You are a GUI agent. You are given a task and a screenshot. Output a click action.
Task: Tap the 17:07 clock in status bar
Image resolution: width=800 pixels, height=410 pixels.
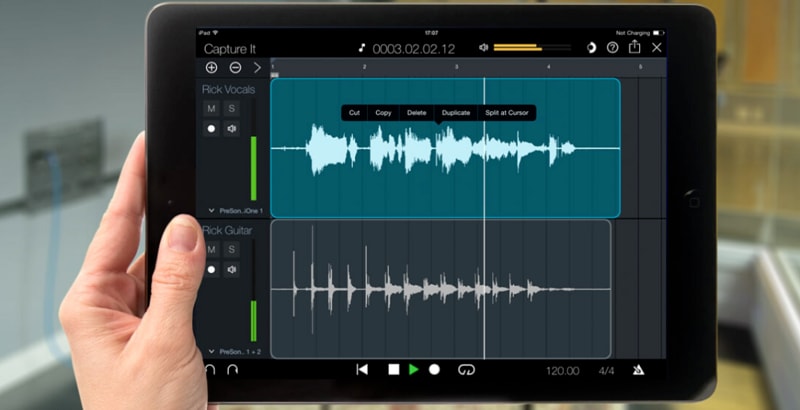(431, 33)
